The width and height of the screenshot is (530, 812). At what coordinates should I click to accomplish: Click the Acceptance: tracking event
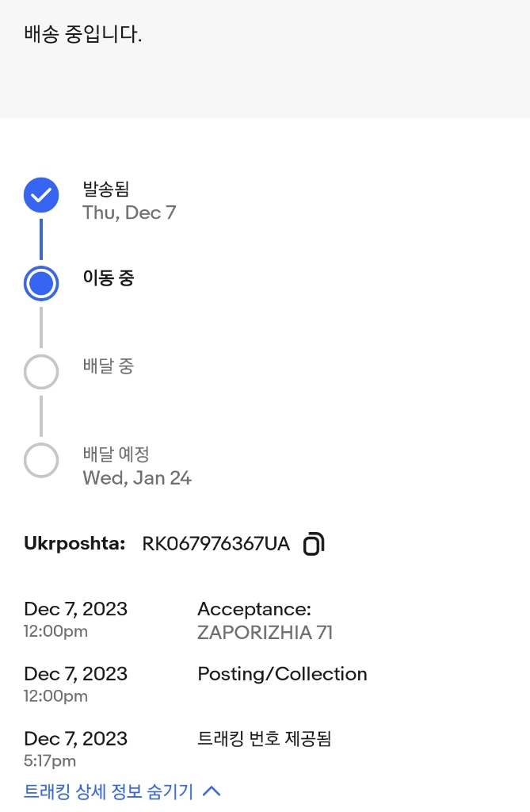tap(254, 609)
